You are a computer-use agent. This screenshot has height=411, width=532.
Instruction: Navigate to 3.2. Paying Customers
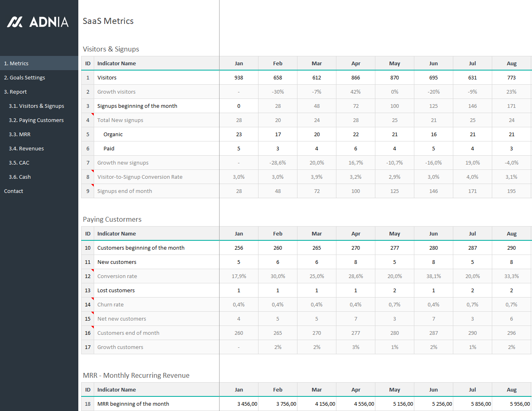click(36, 120)
